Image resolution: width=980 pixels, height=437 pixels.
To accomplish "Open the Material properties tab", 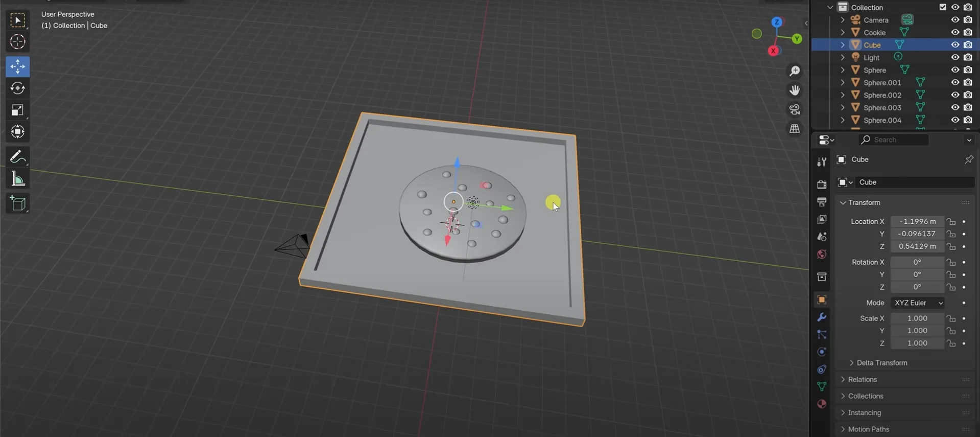I will [x=822, y=404].
